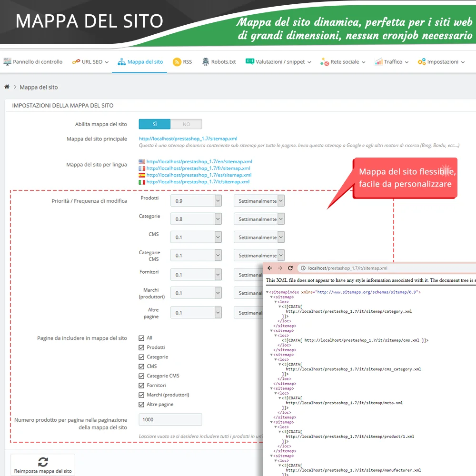Select the Rete sociale icon
The image size is (476, 476).
325,61
